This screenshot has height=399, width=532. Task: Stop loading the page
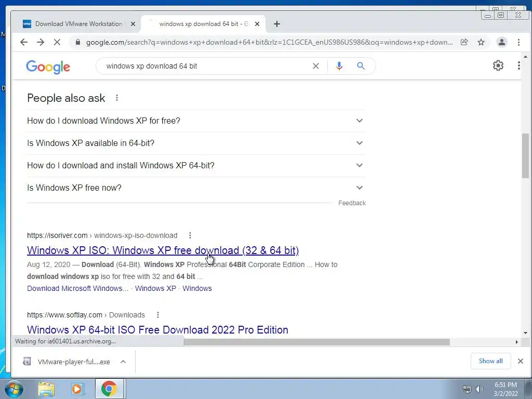[x=57, y=42]
